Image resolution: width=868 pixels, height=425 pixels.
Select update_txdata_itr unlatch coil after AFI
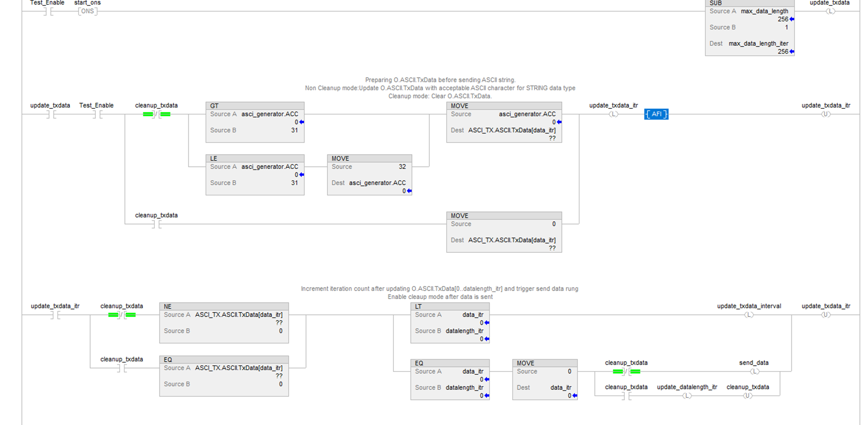click(x=826, y=114)
